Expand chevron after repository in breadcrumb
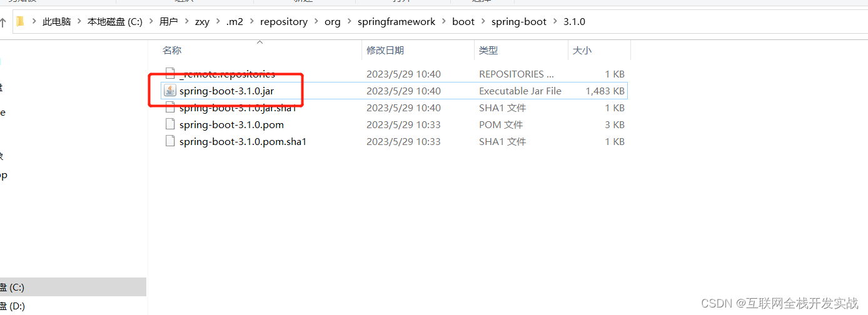Image resolution: width=868 pixels, height=315 pixels. click(x=316, y=22)
